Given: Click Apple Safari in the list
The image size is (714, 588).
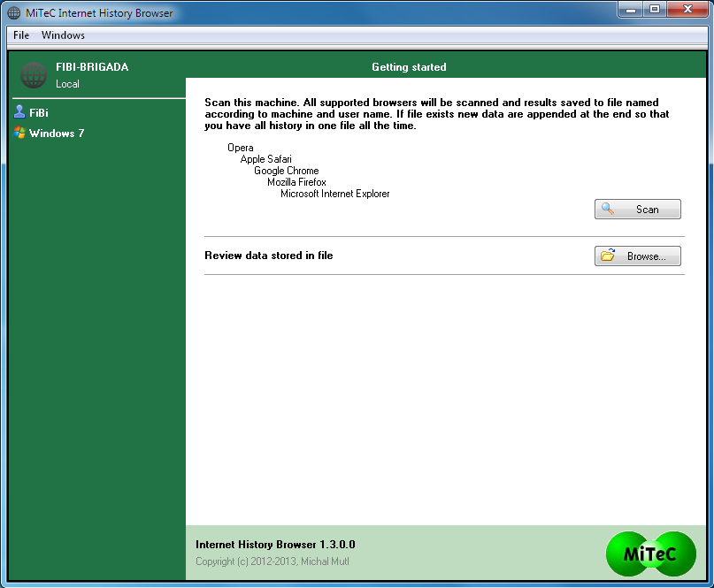Looking at the screenshot, I should point(266,159).
